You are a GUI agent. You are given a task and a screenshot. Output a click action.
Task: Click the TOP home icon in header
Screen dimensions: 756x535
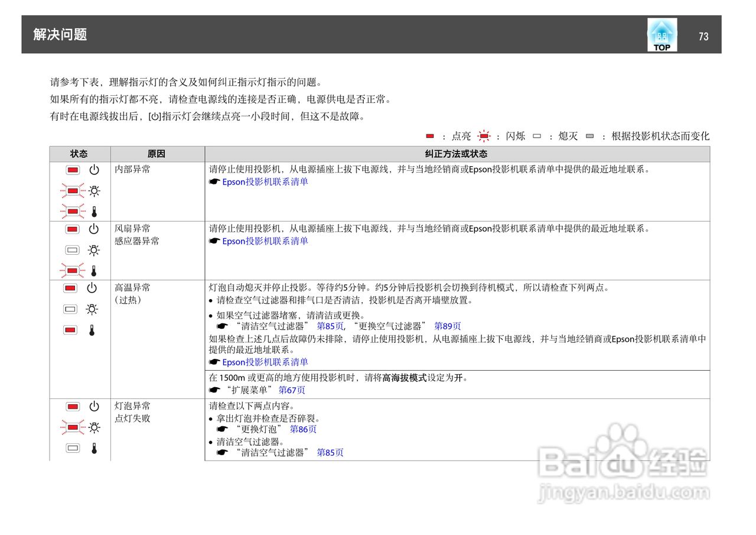click(x=662, y=35)
